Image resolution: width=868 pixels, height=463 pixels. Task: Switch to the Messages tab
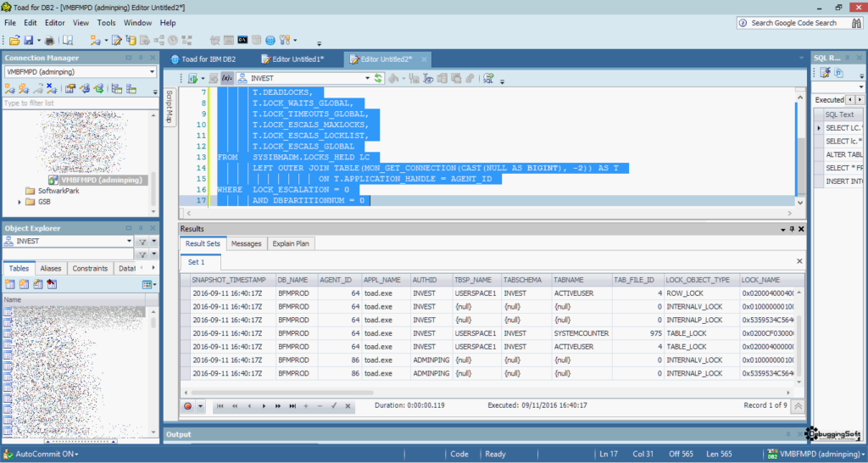[x=246, y=243]
